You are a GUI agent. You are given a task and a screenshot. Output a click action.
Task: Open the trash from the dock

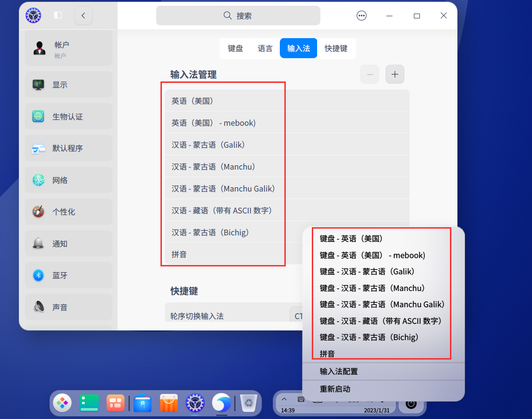pyautogui.click(x=248, y=403)
